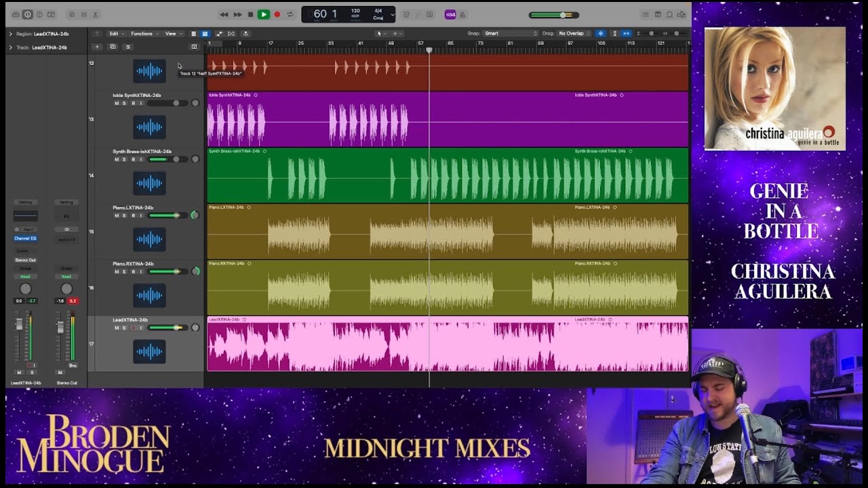Screen dimensions: 868x488
Task: Click the red Record button
Action: 277,14
